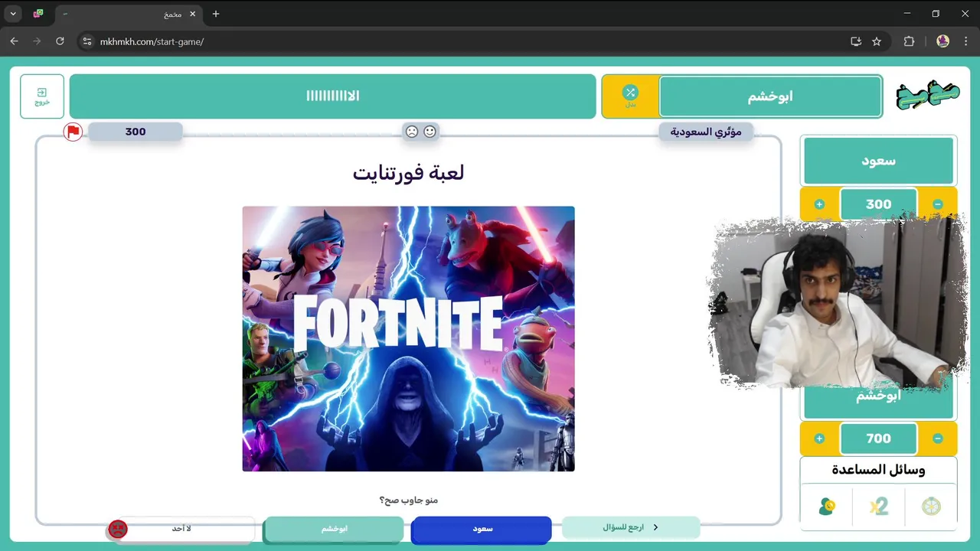Click ارجع للسؤال back to question
This screenshot has width=980, height=551.
point(631,527)
